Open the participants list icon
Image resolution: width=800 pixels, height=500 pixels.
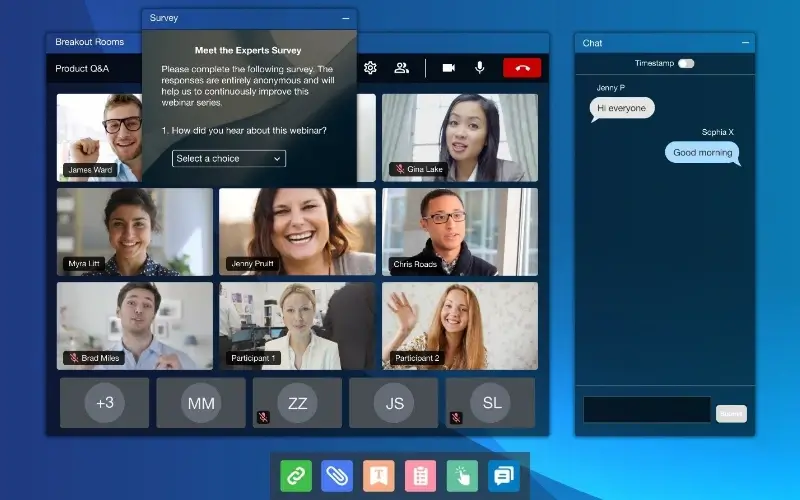tap(402, 68)
